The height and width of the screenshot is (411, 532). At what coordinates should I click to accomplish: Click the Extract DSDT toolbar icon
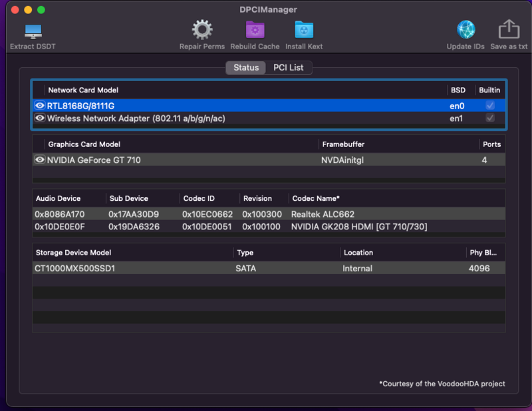click(x=33, y=31)
